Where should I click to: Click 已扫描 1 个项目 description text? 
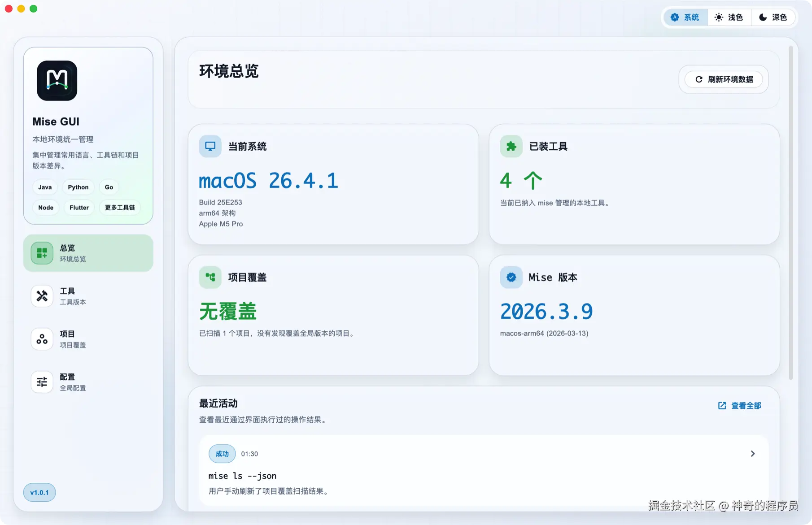(x=278, y=333)
